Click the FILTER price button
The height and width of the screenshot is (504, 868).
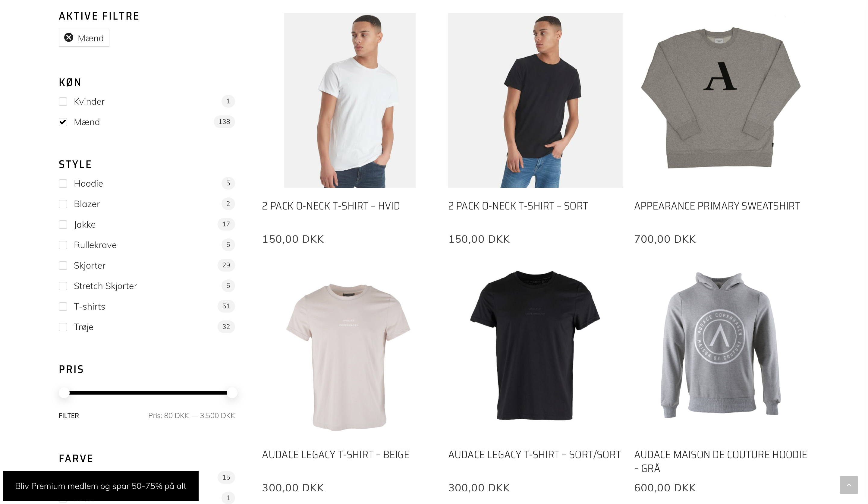pos(69,416)
